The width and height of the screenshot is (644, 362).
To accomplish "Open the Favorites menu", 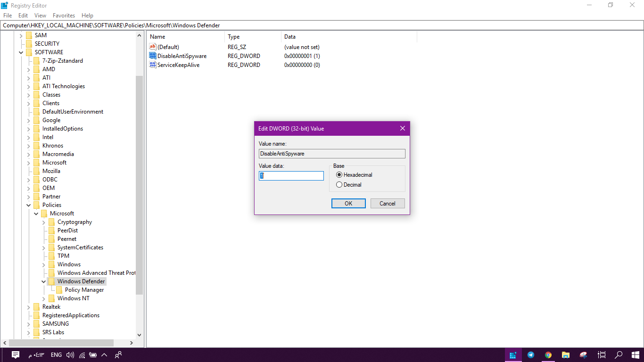I will click(x=64, y=16).
